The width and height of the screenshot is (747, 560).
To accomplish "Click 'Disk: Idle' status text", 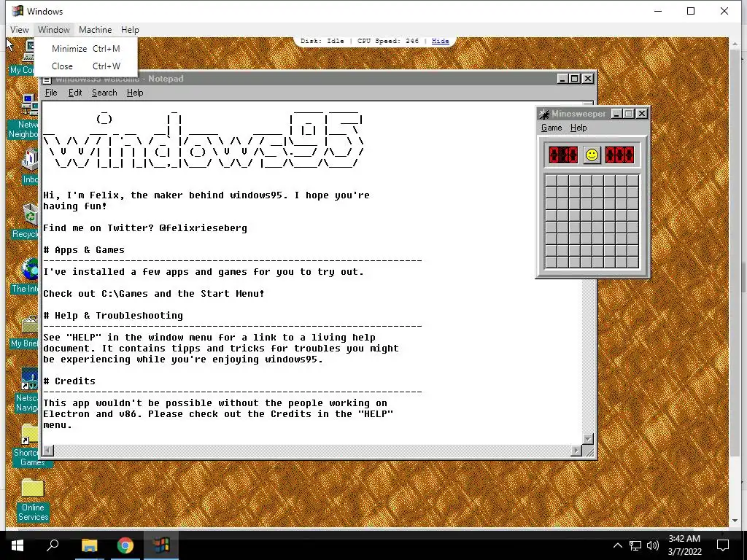I will point(322,41).
